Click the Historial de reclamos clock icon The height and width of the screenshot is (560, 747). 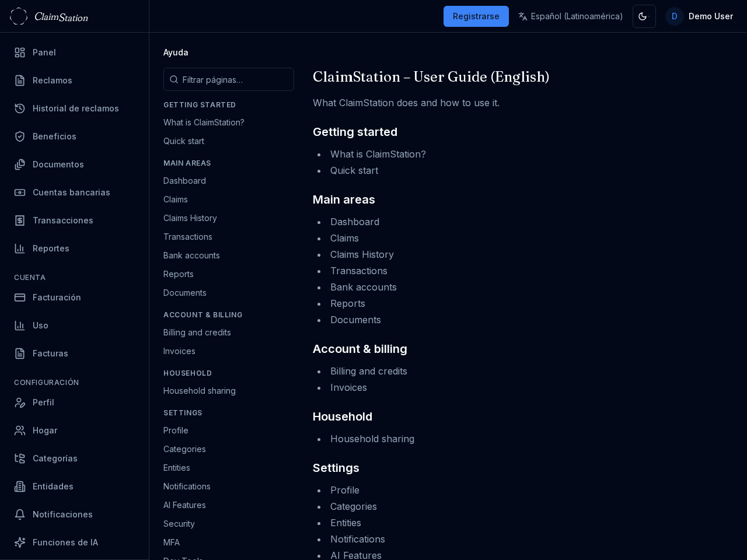20,108
